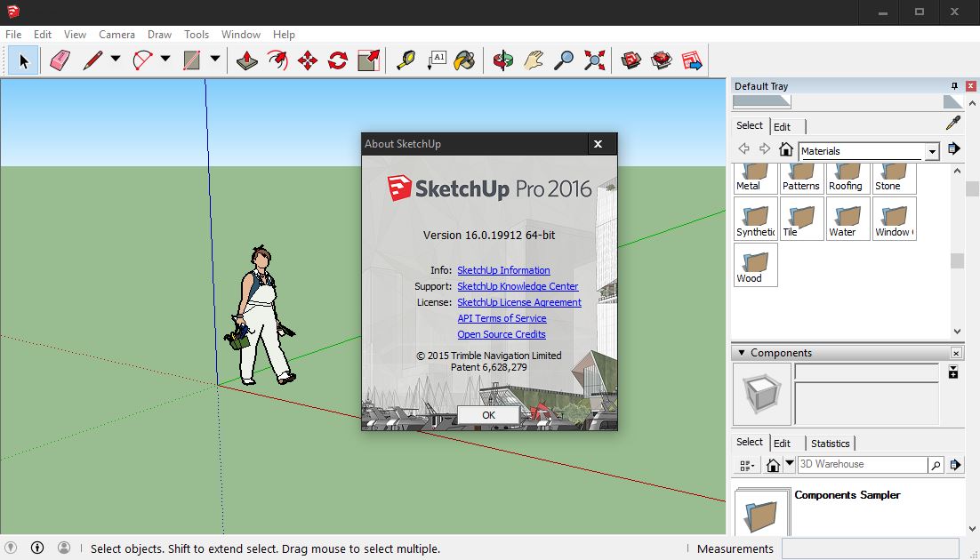
Task: Choose the Arc tool
Action: (143, 60)
